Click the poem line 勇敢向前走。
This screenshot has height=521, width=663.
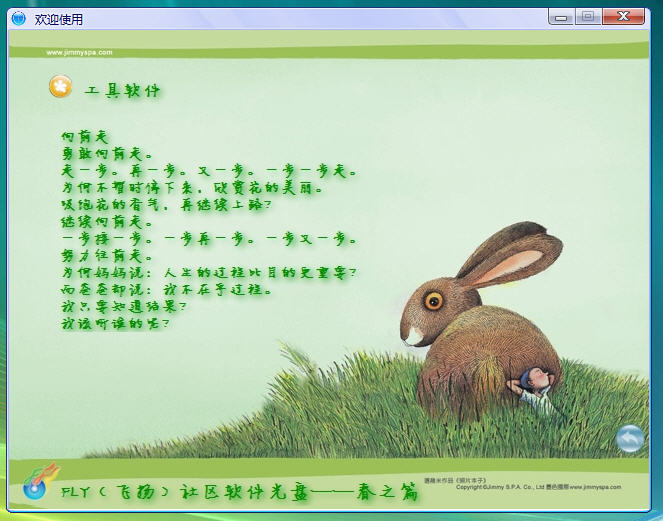(107, 154)
